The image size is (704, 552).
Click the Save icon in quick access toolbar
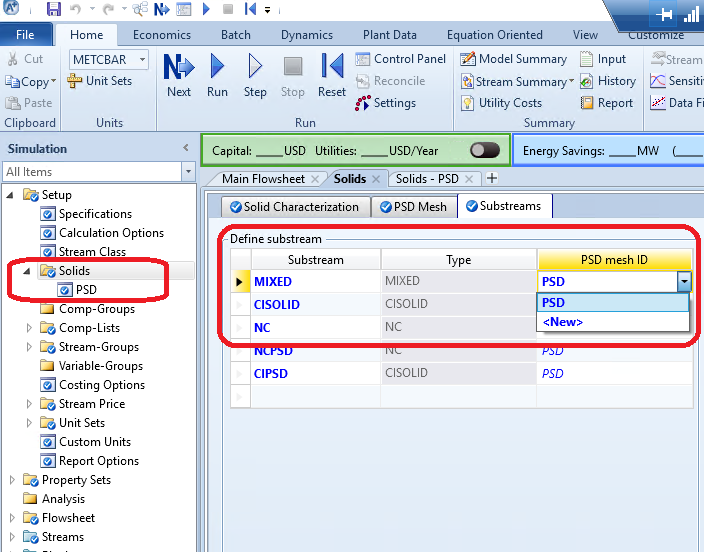click(x=54, y=9)
